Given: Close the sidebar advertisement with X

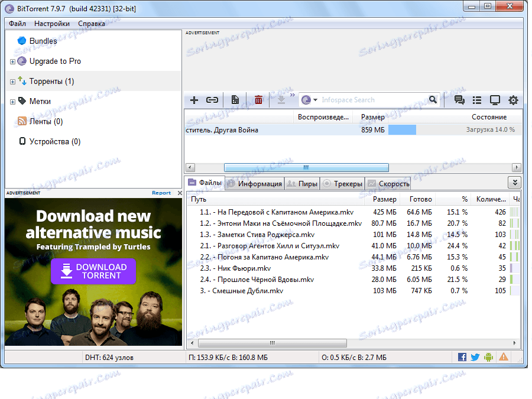Looking at the screenshot, I should [x=180, y=193].
